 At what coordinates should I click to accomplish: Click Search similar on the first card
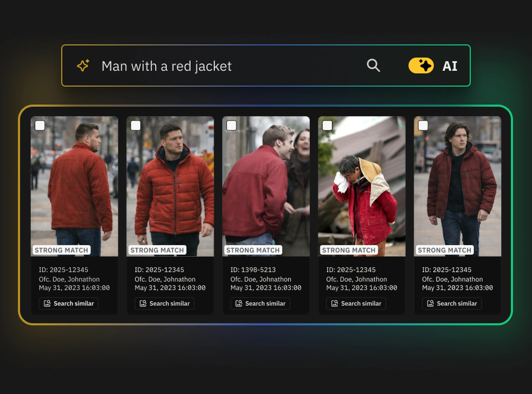69,303
